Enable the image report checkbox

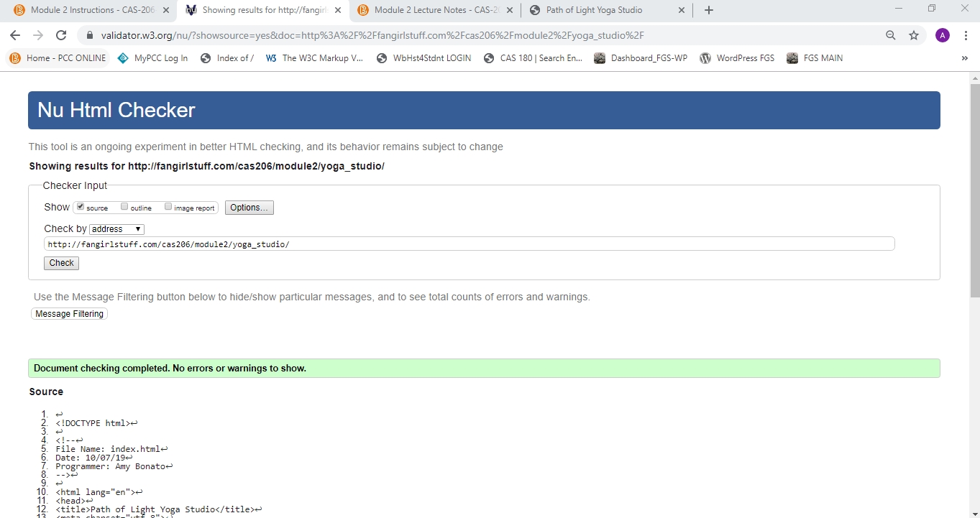tap(168, 207)
